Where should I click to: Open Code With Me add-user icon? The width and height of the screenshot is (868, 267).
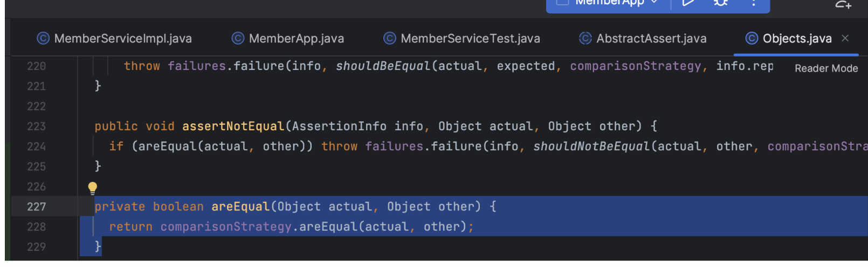point(843,4)
